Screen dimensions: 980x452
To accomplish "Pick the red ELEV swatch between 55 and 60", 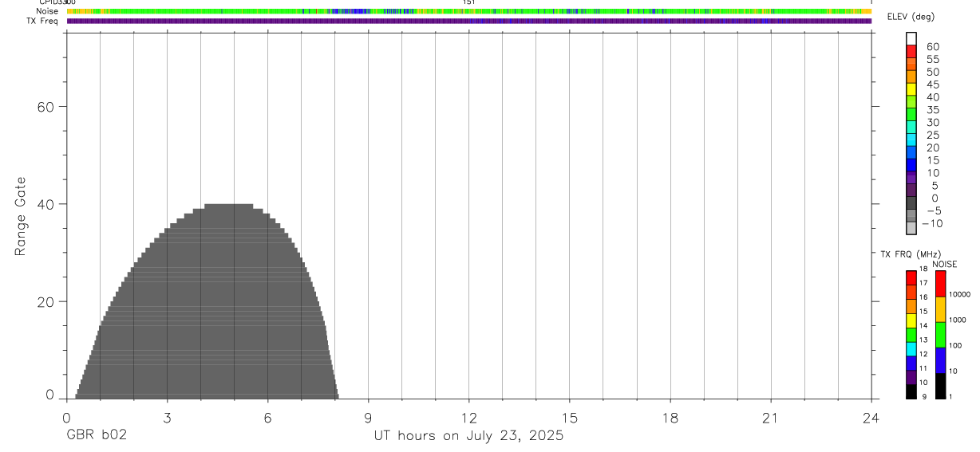I will tap(911, 50).
